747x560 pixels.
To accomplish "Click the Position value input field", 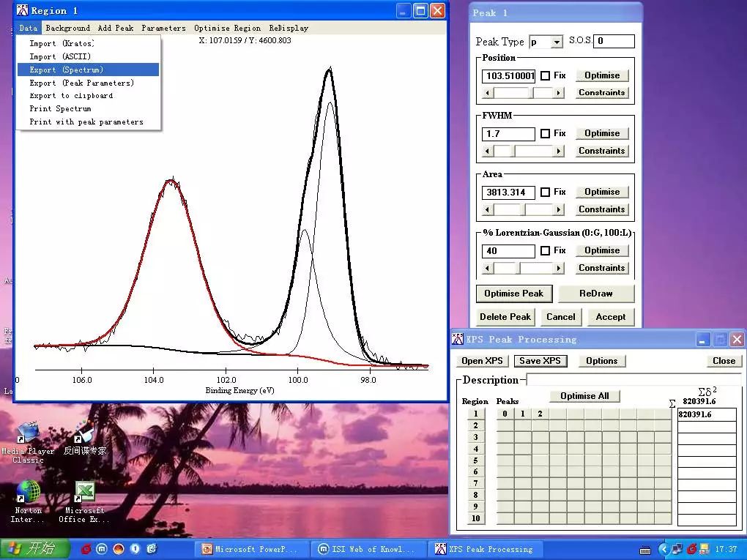I will [508, 75].
